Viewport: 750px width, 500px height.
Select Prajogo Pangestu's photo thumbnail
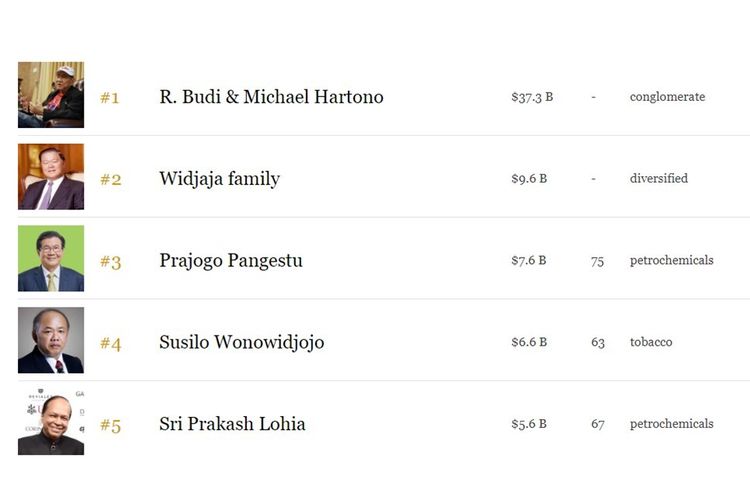[51, 259]
